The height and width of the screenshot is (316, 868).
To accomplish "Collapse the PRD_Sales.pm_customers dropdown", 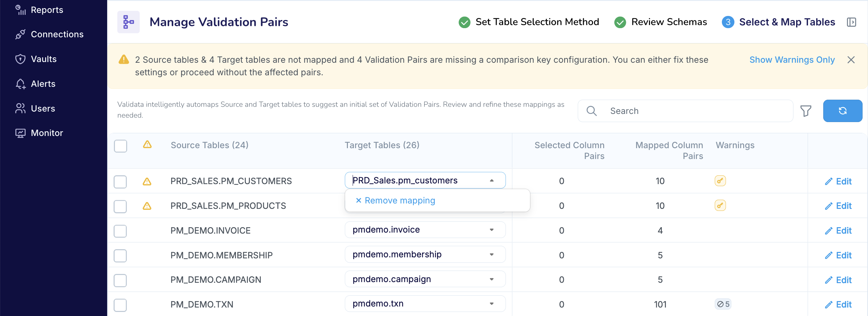I will click(x=491, y=180).
